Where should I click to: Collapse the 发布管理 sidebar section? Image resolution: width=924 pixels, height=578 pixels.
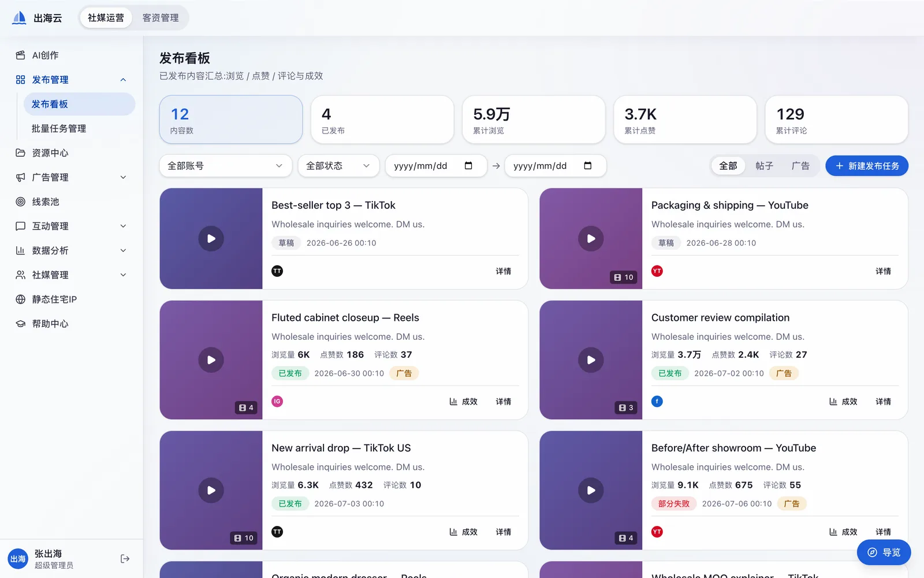pyautogui.click(x=123, y=80)
